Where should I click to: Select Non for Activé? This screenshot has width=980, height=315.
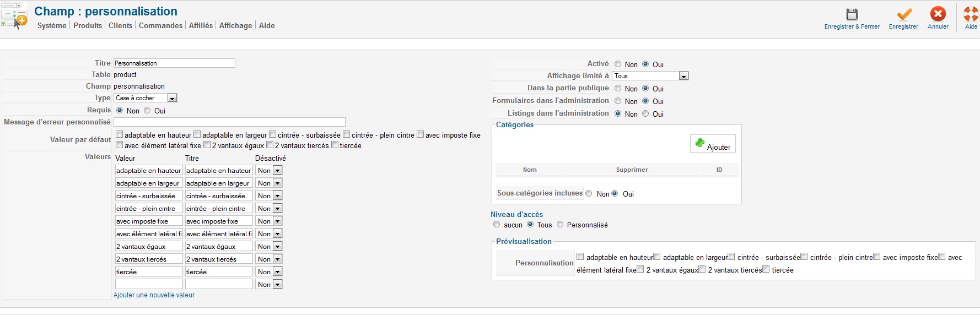(x=618, y=64)
